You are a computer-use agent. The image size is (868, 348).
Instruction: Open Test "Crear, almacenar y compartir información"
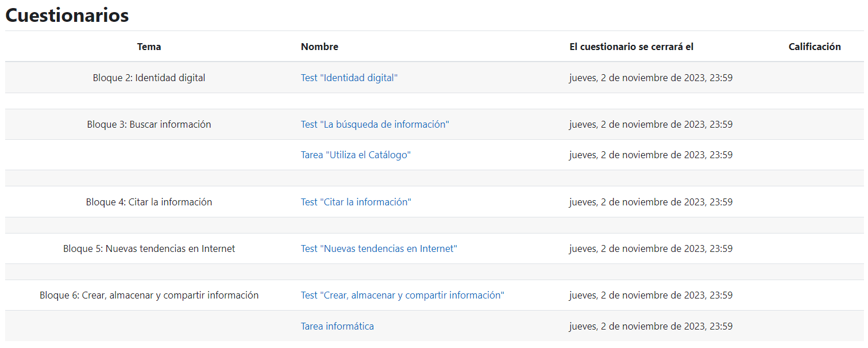[402, 295]
